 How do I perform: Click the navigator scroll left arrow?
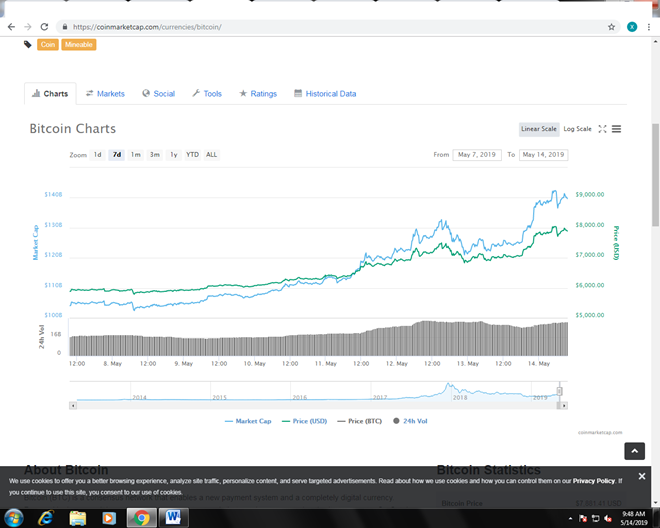73,405
